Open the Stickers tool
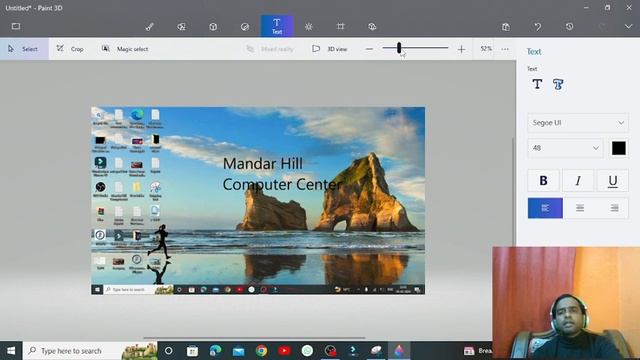The width and height of the screenshot is (640, 360). pyautogui.click(x=245, y=27)
